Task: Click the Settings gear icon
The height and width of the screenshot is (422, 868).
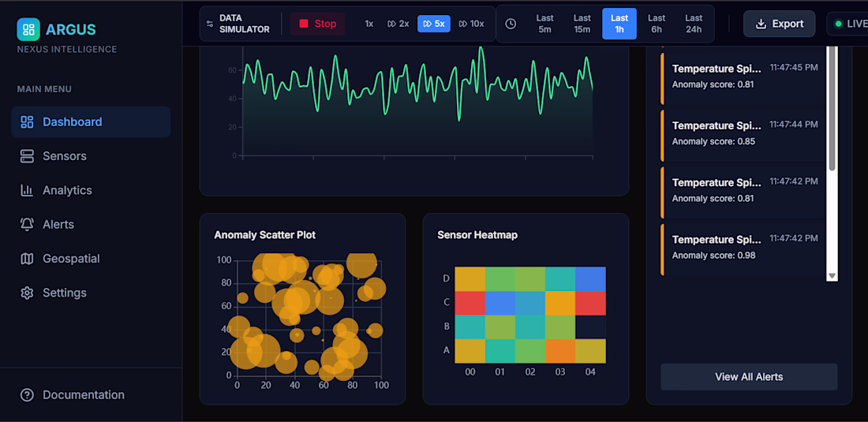Action: click(27, 293)
